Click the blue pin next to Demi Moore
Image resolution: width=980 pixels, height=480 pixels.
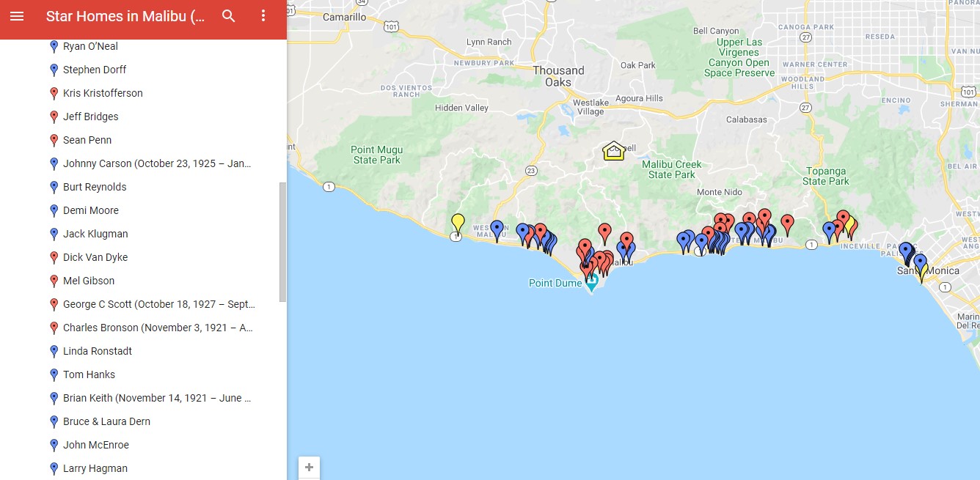coord(54,210)
